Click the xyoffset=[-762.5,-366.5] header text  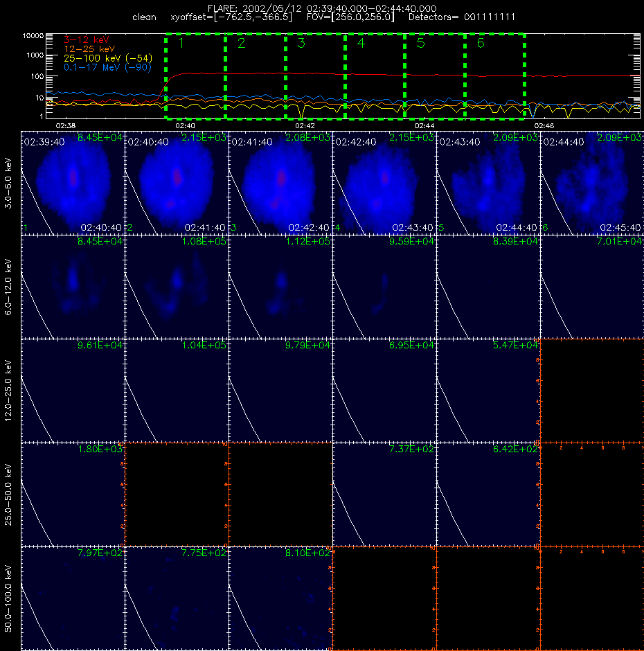click(231, 17)
